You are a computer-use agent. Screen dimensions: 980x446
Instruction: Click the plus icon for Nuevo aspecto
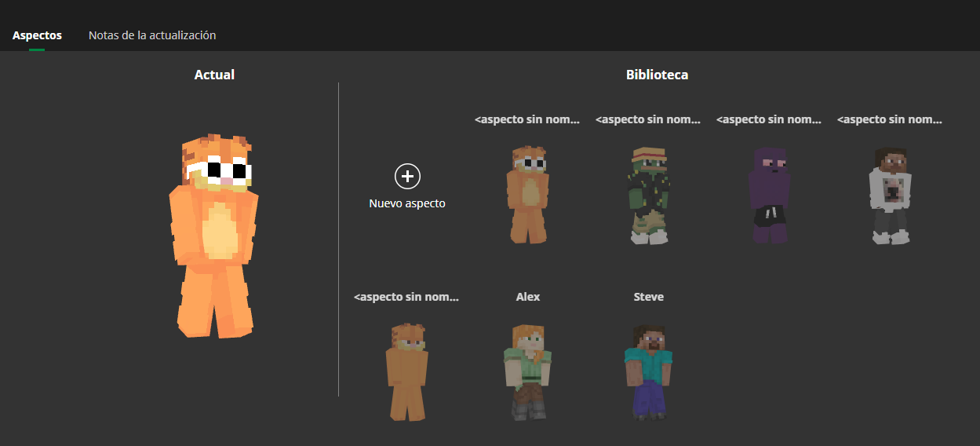coord(407,177)
